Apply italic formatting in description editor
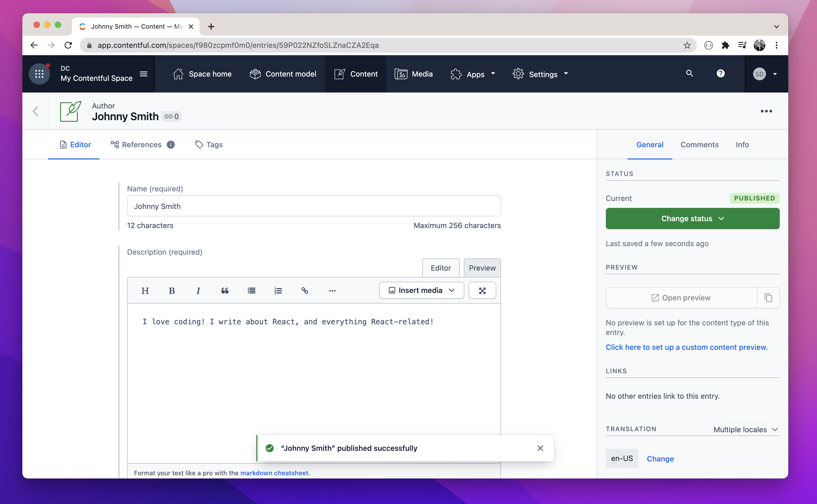The width and height of the screenshot is (817, 504). 198,290
